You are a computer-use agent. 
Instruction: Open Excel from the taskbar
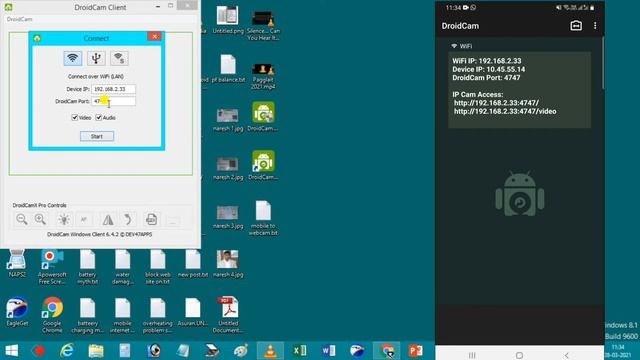pyautogui.click(x=299, y=351)
